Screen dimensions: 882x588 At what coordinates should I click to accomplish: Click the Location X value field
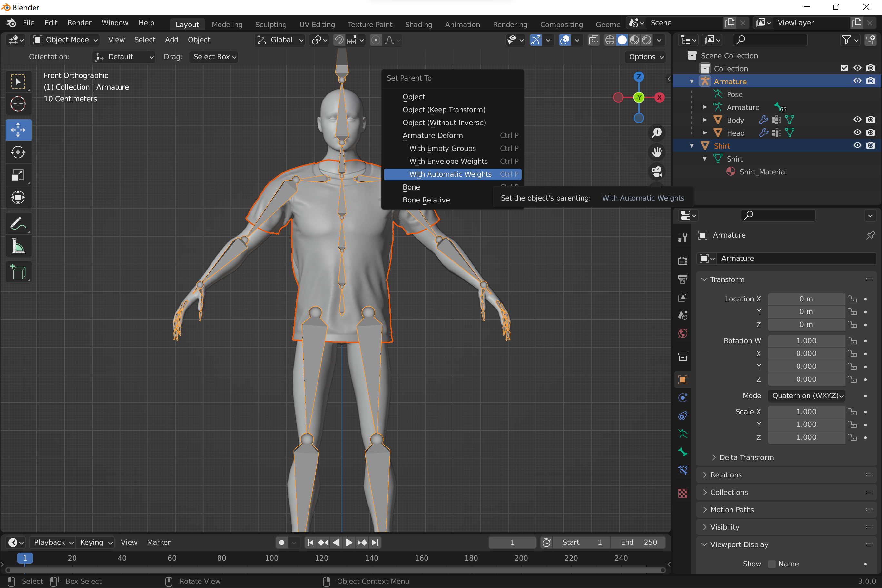pyautogui.click(x=806, y=299)
